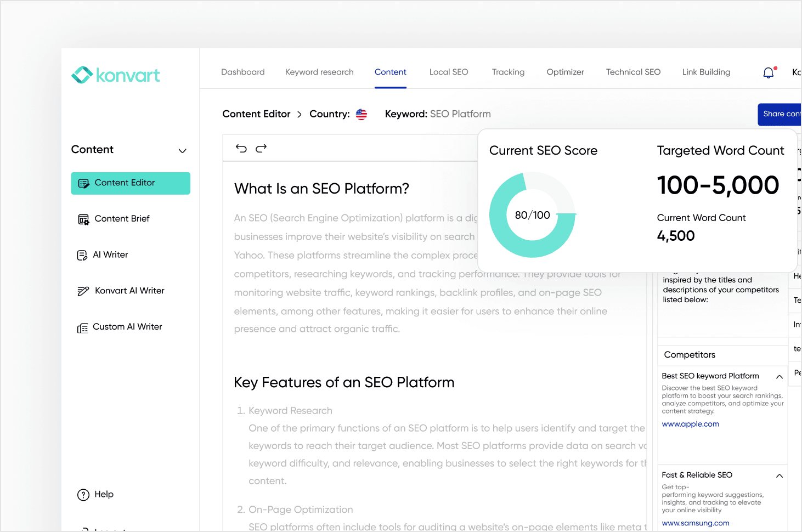Open the www.apple.com competitor link
The image size is (802, 532).
pos(690,424)
